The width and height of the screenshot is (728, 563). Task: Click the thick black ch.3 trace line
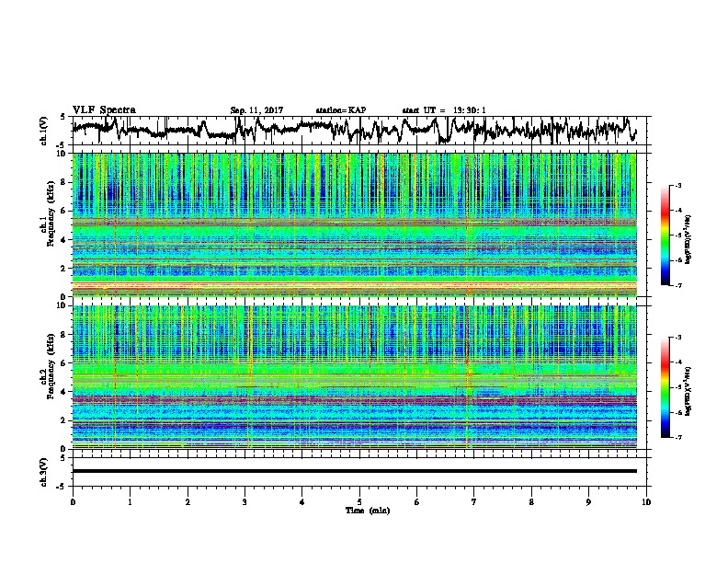pos(354,471)
